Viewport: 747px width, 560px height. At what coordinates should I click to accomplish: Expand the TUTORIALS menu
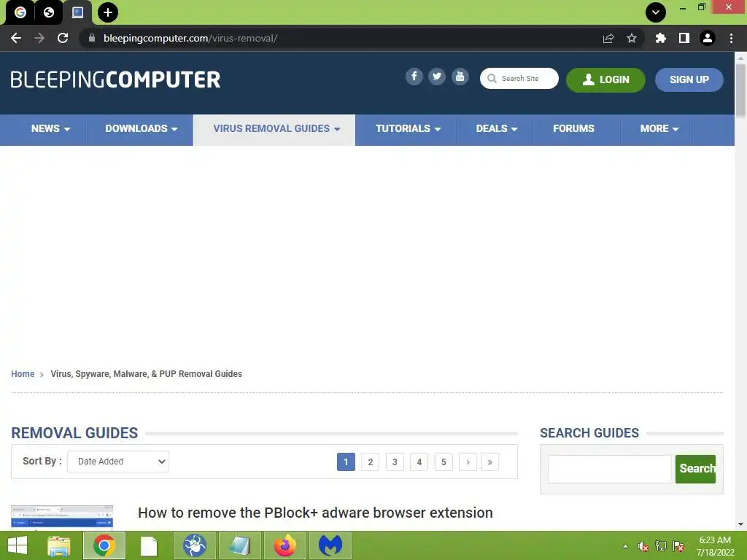pos(408,128)
